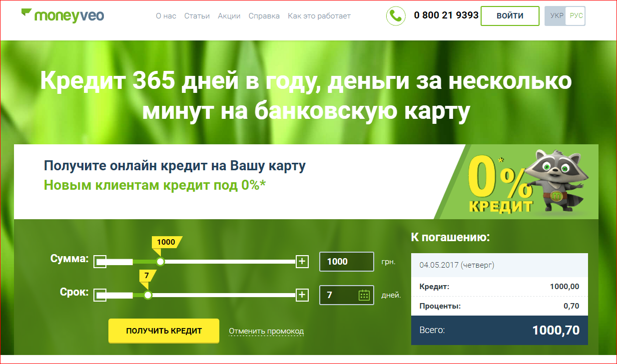The height and width of the screenshot is (364, 617).
Task: Increase loan term with plus button
Action: click(302, 295)
